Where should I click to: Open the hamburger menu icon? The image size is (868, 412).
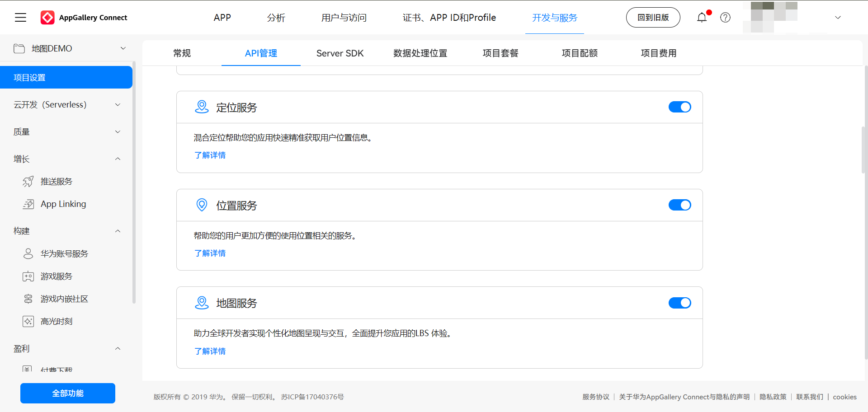(x=20, y=18)
